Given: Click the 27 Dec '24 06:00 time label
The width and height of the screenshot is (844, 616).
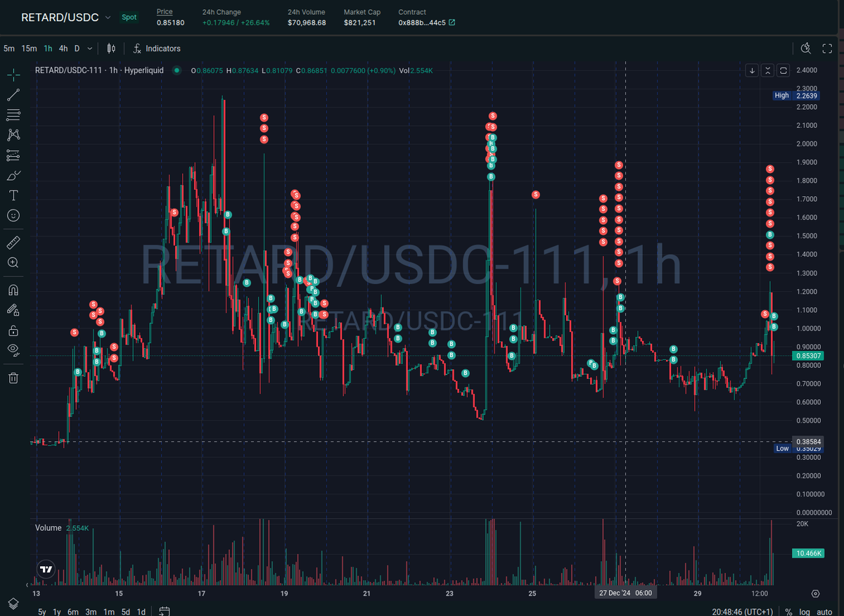Looking at the screenshot, I should click(625, 593).
